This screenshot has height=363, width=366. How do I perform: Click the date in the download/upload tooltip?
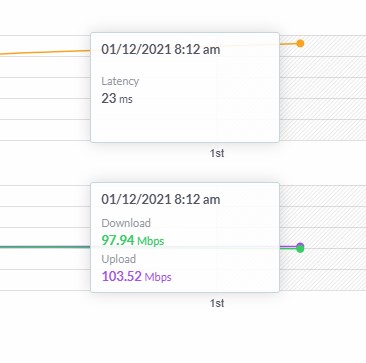(161, 200)
